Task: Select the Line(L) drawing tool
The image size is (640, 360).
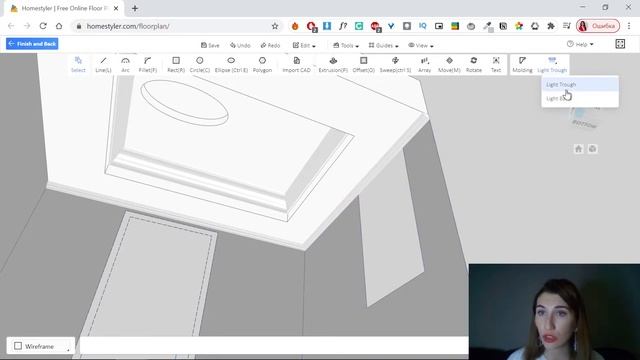Action: (103, 64)
